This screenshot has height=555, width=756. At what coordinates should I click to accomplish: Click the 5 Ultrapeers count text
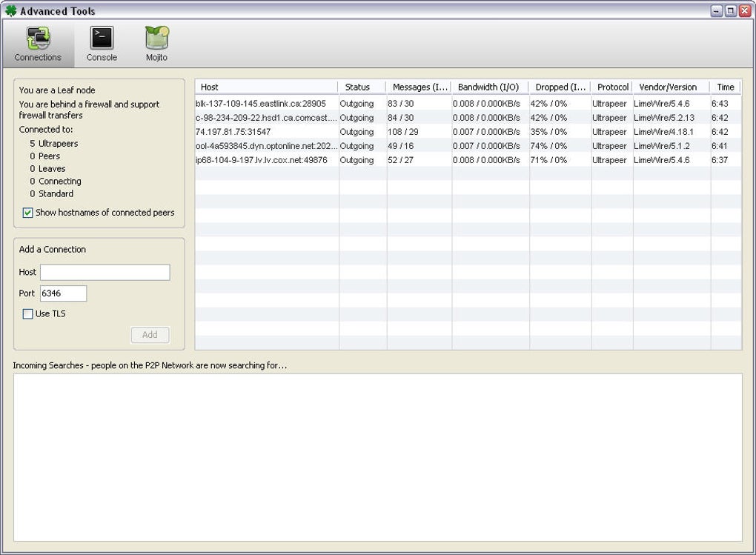(x=53, y=144)
